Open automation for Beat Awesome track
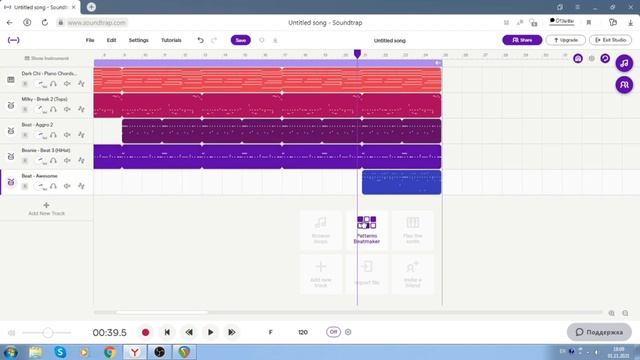The image size is (640, 360). click(x=81, y=186)
